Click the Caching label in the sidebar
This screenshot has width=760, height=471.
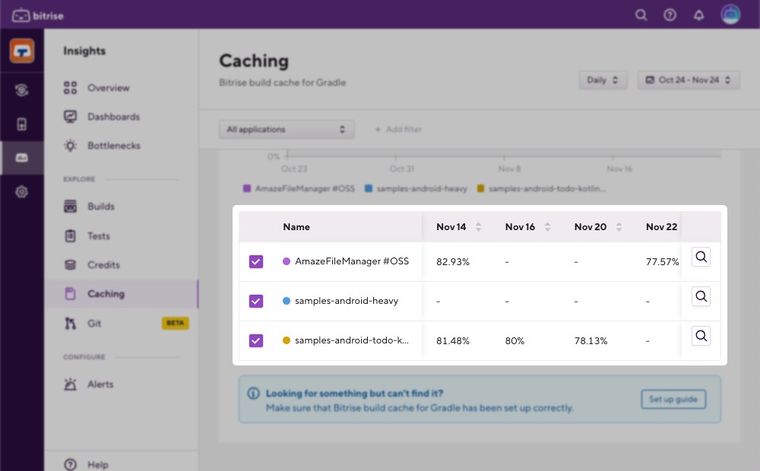106,294
